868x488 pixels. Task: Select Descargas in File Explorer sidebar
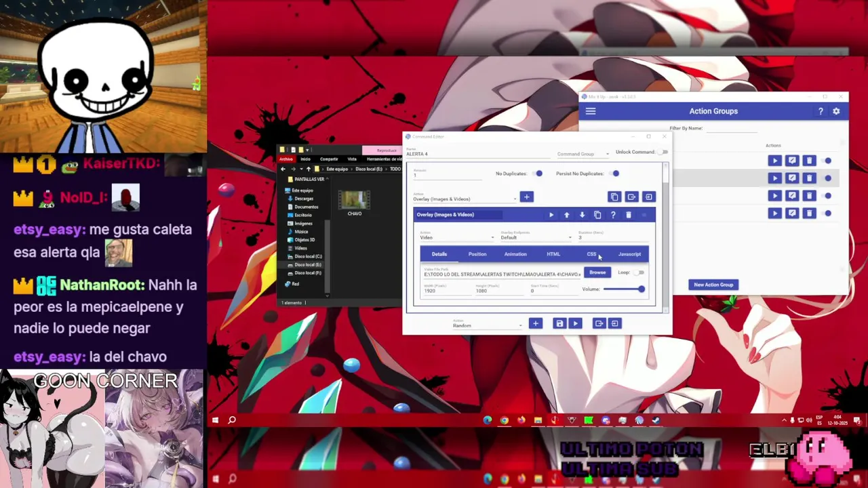point(304,199)
